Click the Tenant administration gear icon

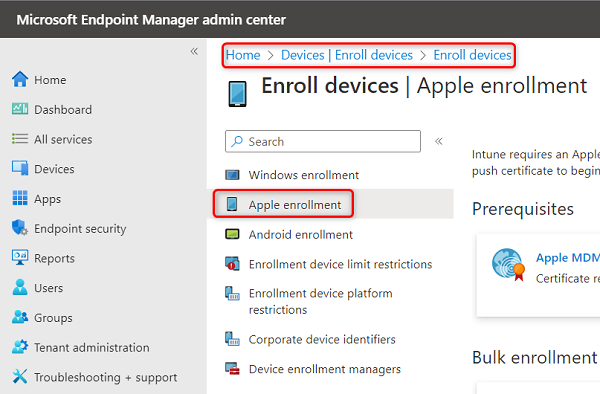tap(20, 347)
